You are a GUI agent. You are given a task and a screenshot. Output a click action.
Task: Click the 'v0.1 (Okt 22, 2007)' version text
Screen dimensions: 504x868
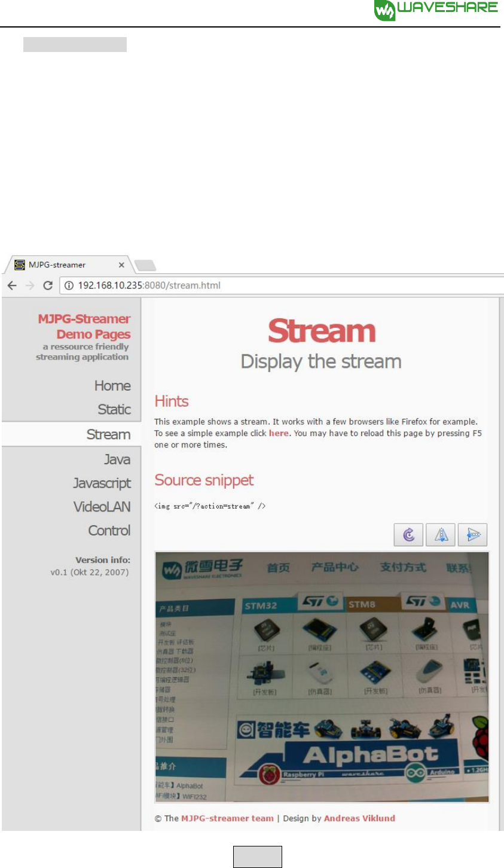(90, 572)
